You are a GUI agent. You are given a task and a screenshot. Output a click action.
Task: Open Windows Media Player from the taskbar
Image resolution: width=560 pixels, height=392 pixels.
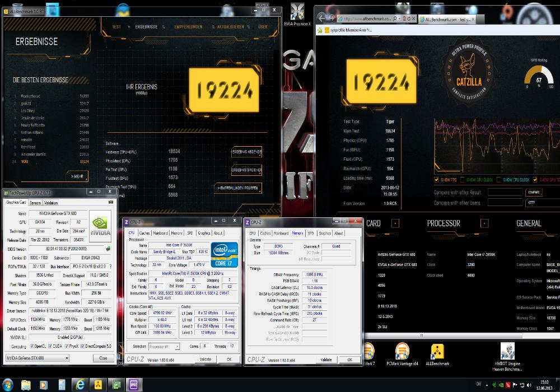click(x=44, y=385)
